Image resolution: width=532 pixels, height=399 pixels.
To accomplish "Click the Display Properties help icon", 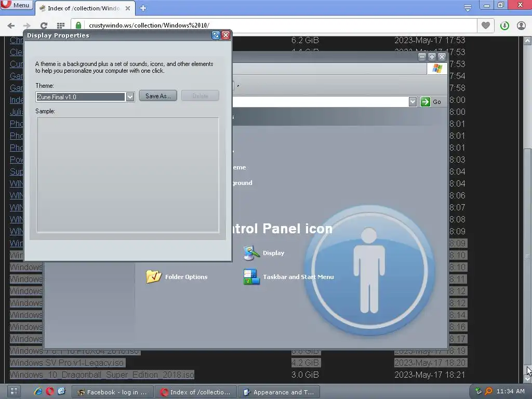I will click(x=216, y=35).
